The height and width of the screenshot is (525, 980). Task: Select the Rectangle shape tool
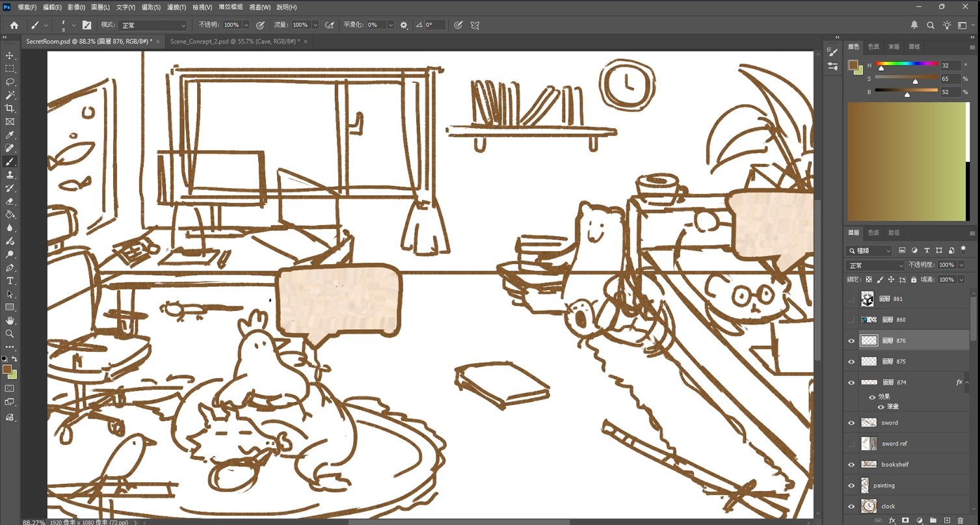(x=10, y=307)
